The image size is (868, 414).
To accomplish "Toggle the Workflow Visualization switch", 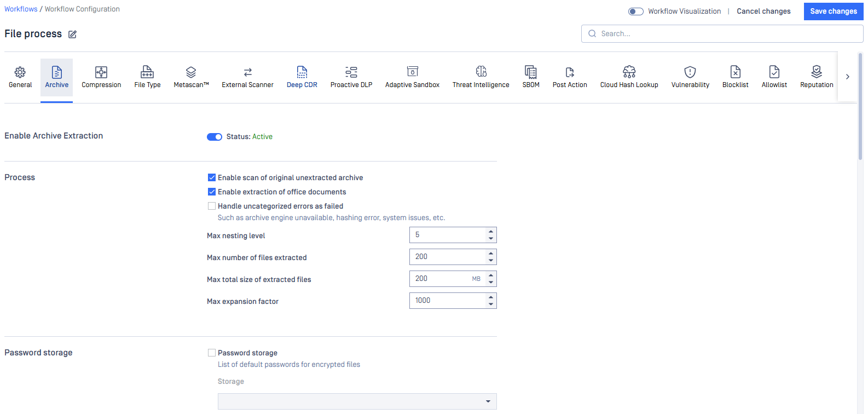I will (635, 12).
